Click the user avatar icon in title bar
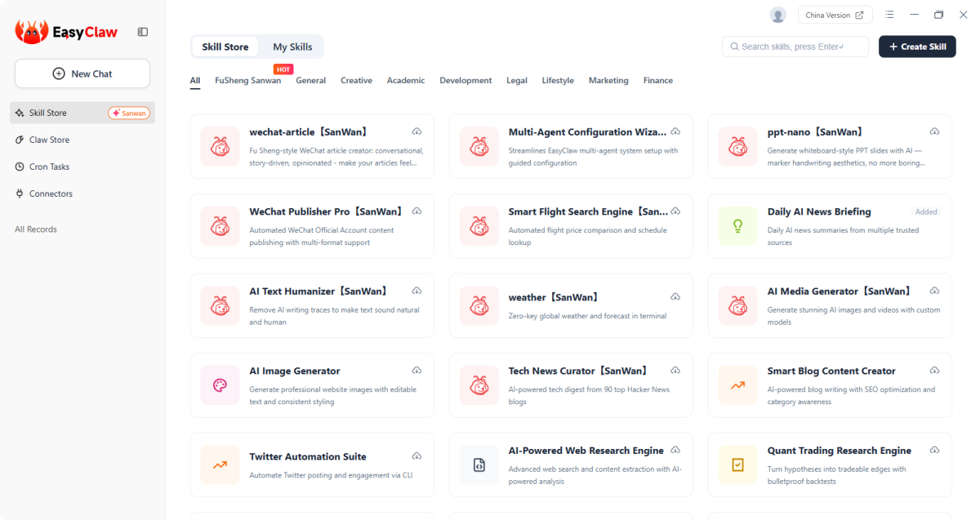The image size is (980, 520). pos(777,15)
